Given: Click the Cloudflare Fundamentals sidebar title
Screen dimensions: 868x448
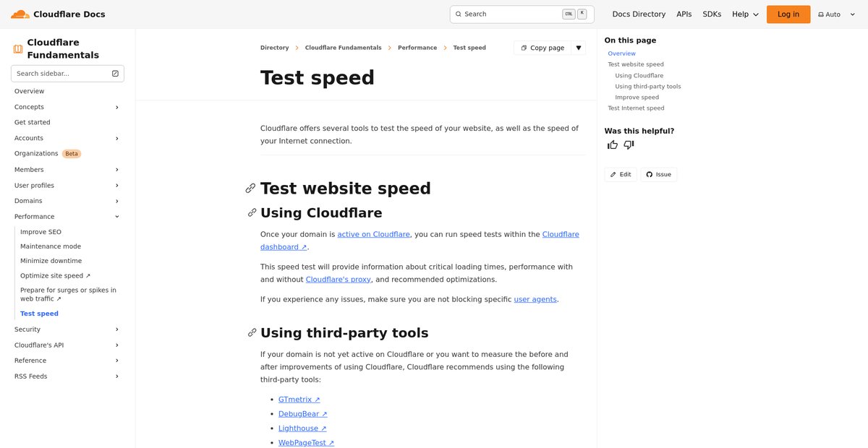Looking at the screenshot, I should pyautogui.click(x=63, y=48).
